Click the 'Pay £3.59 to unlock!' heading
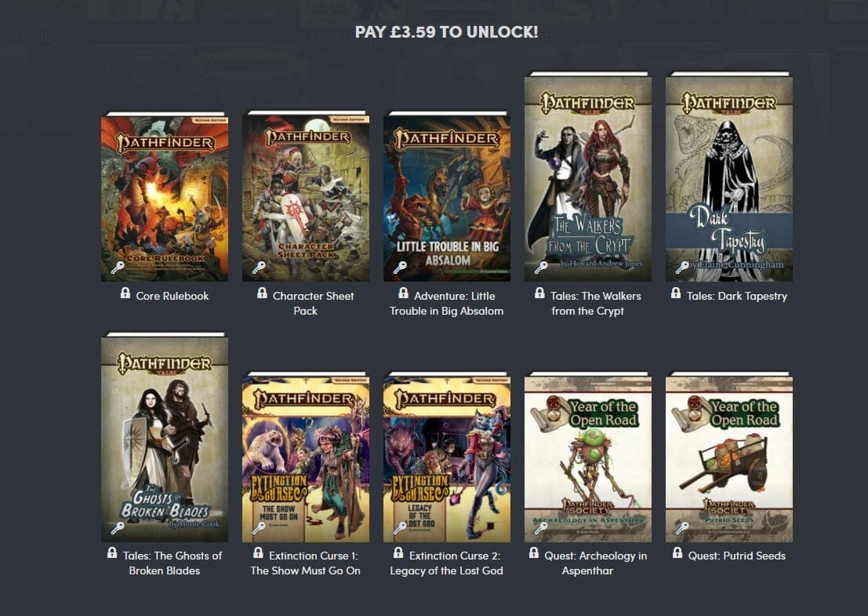 447,32
